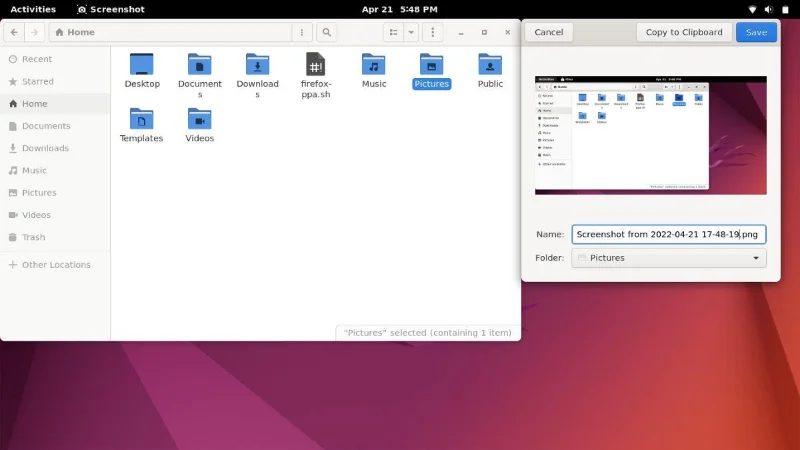The height and width of the screenshot is (450, 800).
Task: Click the battery icon in system tray
Action: (x=785, y=9)
